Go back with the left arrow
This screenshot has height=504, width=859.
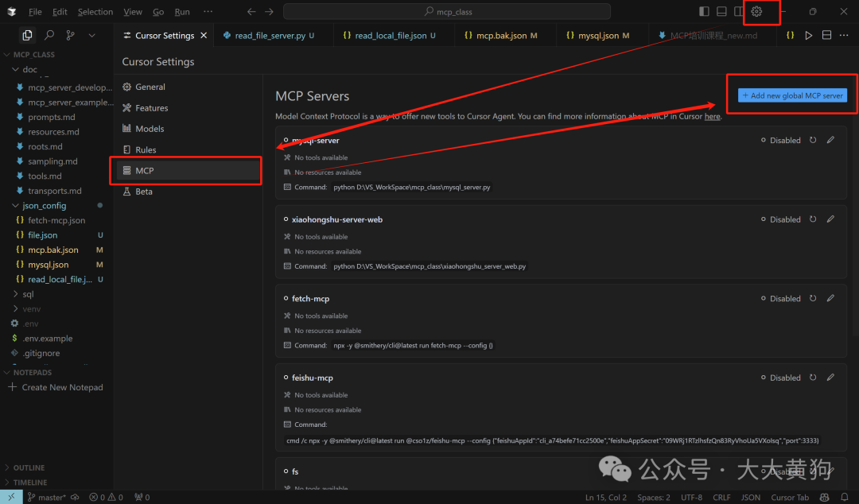(x=251, y=11)
